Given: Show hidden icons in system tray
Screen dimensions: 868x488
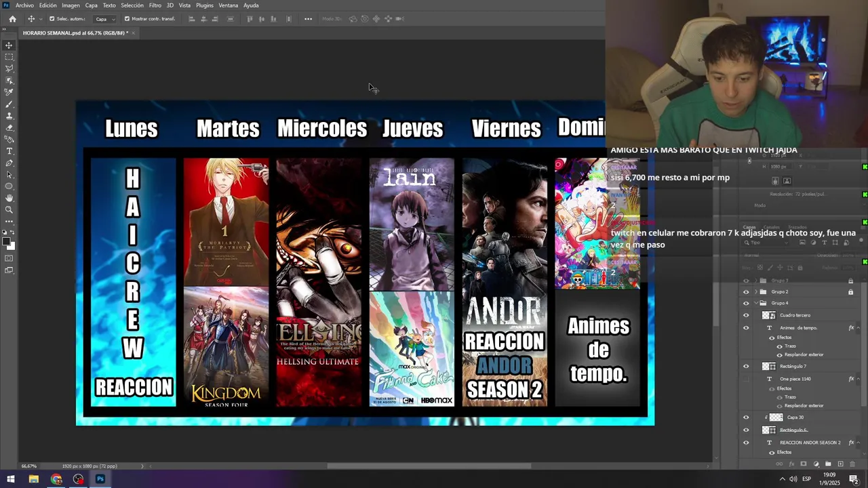Looking at the screenshot, I should pyautogui.click(x=782, y=479).
